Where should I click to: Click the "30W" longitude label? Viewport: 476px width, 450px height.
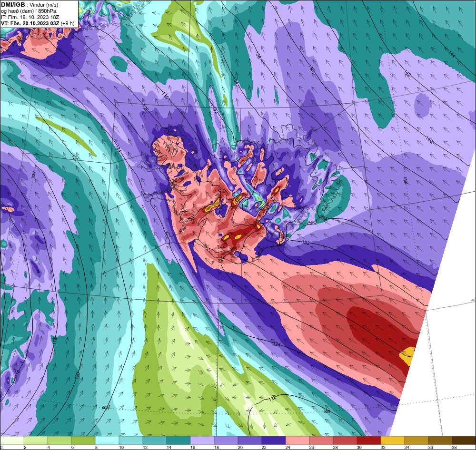(x=33, y=175)
